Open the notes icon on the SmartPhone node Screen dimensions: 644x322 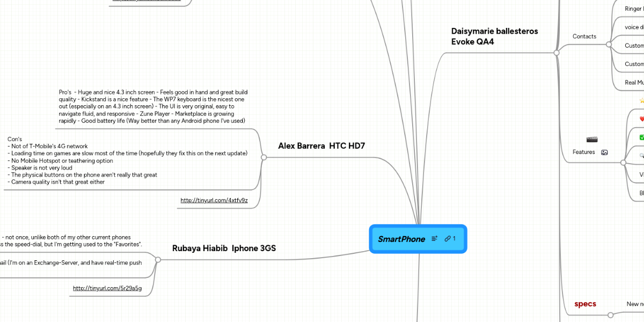click(x=435, y=239)
